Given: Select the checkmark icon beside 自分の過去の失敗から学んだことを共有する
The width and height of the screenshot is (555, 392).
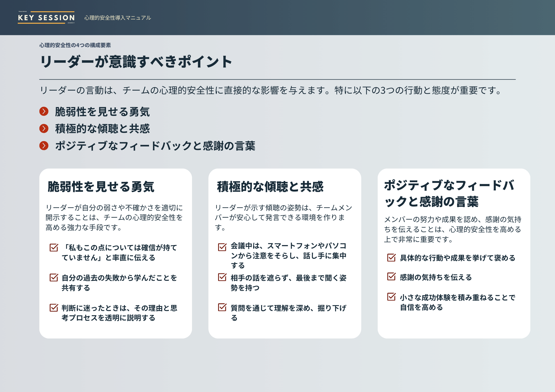Looking at the screenshot, I should pyautogui.click(x=54, y=278).
